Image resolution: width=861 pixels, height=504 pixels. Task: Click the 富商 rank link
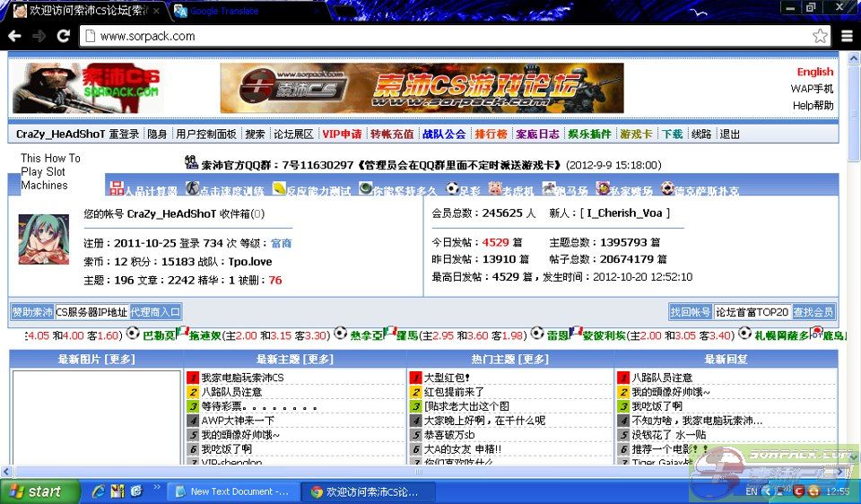tap(281, 243)
